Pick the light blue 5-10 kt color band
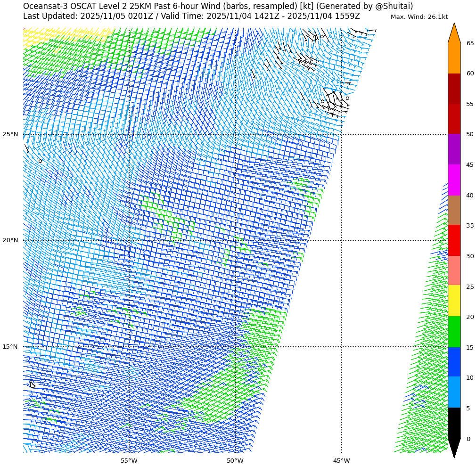This screenshot has height=466, width=476. tap(454, 392)
